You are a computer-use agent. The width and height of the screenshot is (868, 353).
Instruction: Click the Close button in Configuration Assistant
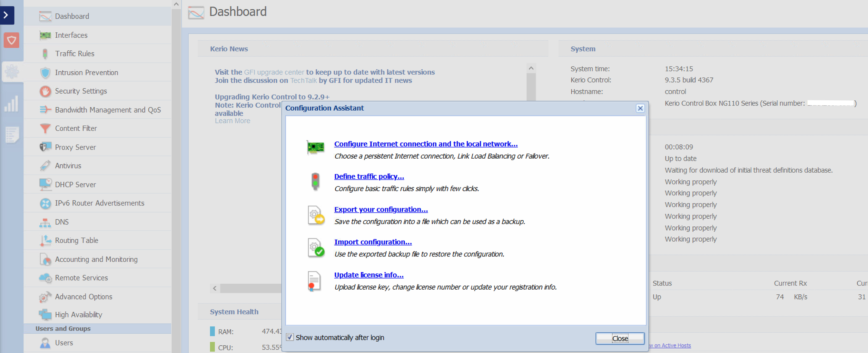[x=620, y=339]
